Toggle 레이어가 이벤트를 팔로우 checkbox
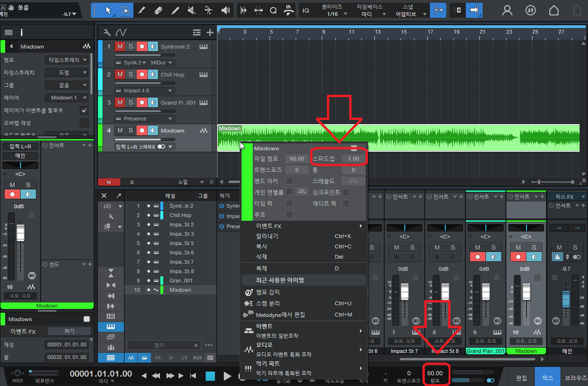Image resolution: width=588 pixels, height=386 pixels. coord(84,111)
